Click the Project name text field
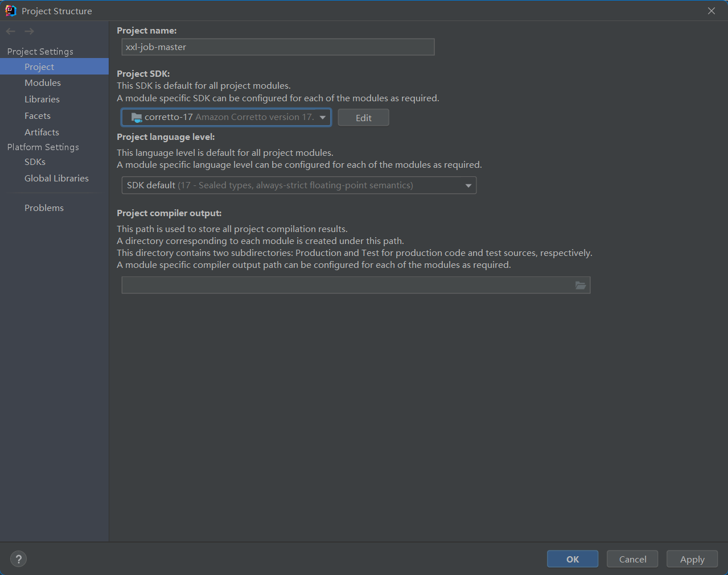This screenshot has width=728, height=575. (278, 47)
